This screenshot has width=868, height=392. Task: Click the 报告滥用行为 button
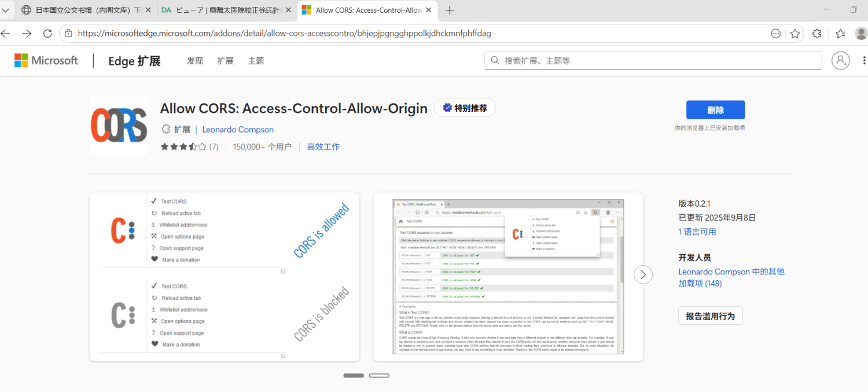(711, 316)
